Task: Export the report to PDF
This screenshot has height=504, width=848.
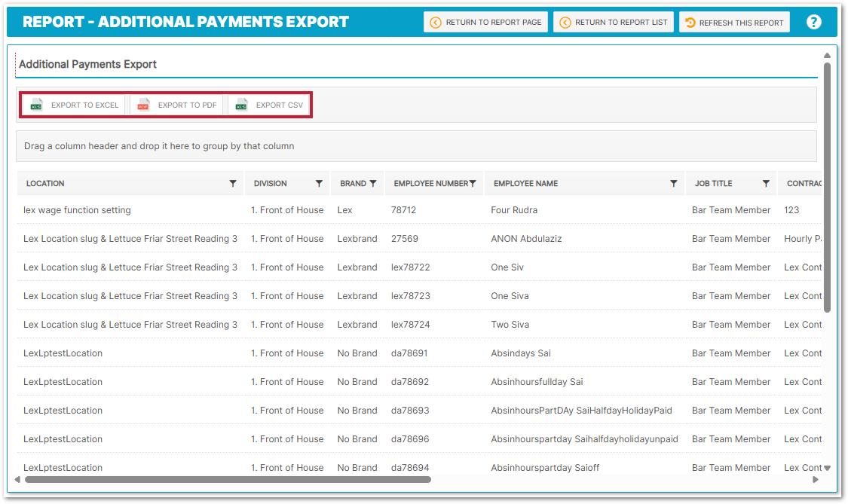Action: [x=178, y=105]
